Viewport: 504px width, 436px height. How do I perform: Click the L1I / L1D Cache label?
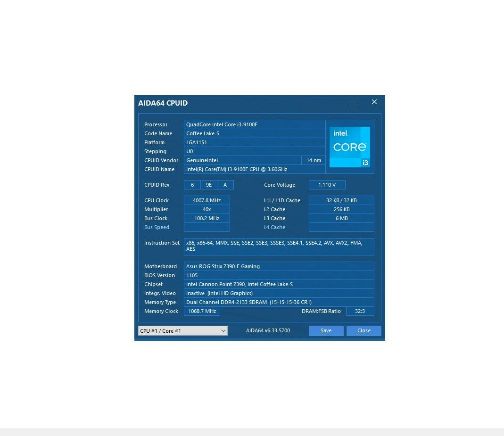[x=282, y=200]
